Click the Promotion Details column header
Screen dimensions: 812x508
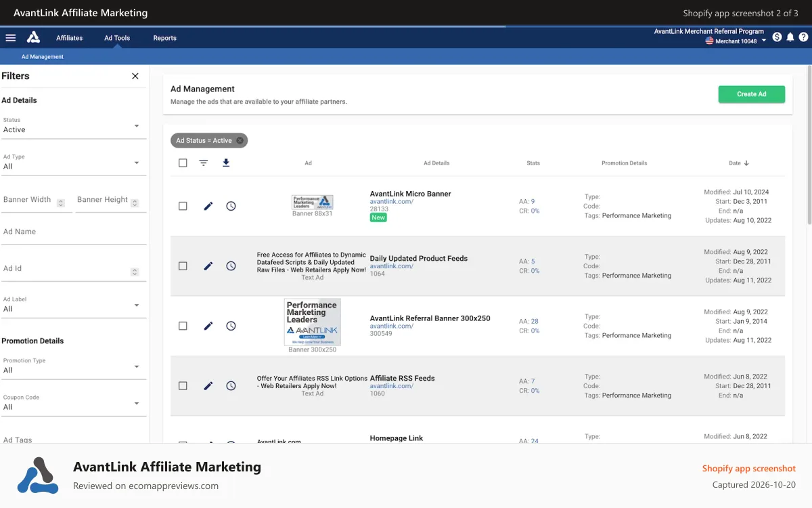[x=624, y=163]
